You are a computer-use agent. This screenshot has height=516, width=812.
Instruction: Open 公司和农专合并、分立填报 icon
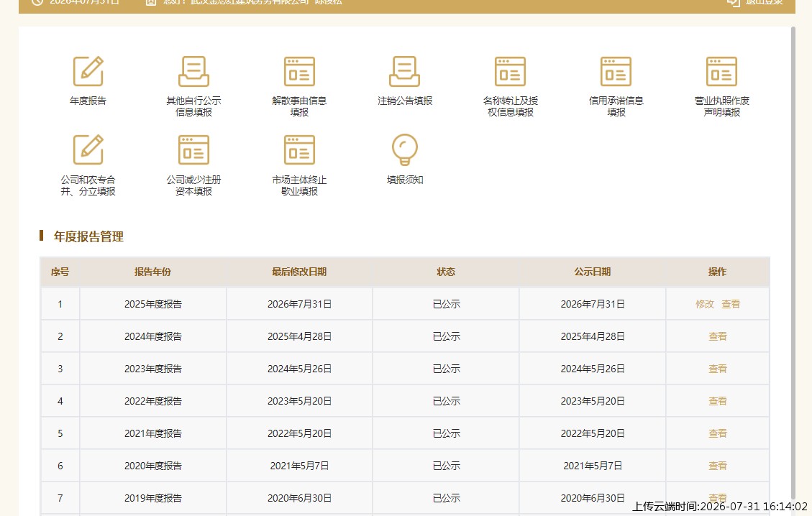click(x=88, y=149)
